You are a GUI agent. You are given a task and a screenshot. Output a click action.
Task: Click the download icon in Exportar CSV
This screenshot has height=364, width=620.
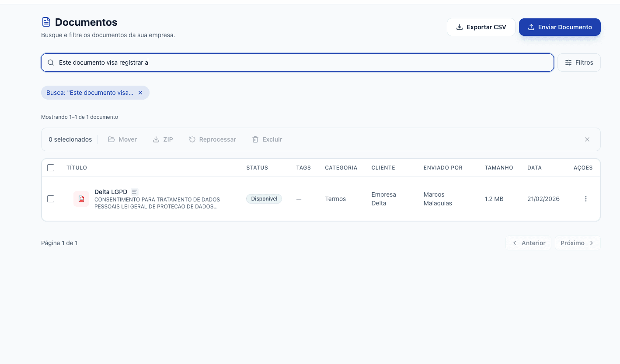459,27
